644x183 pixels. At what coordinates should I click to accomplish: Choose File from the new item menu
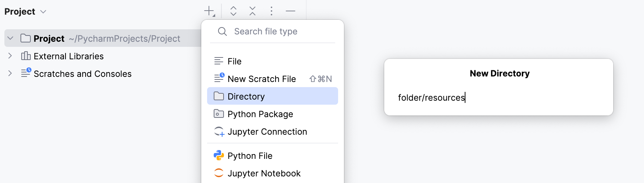coord(235,61)
